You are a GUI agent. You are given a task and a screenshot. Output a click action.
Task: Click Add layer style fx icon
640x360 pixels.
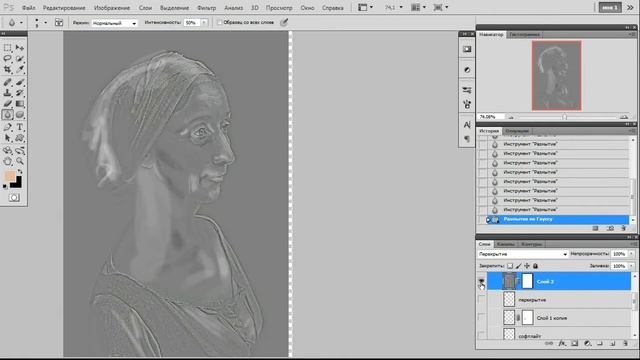[562, 344]
